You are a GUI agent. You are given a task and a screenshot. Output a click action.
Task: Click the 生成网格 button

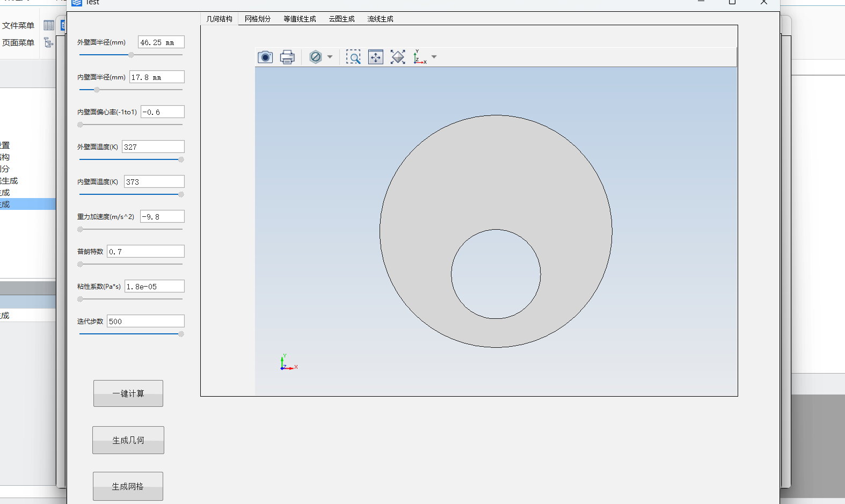pyautogui.click(x=128, y=486)
